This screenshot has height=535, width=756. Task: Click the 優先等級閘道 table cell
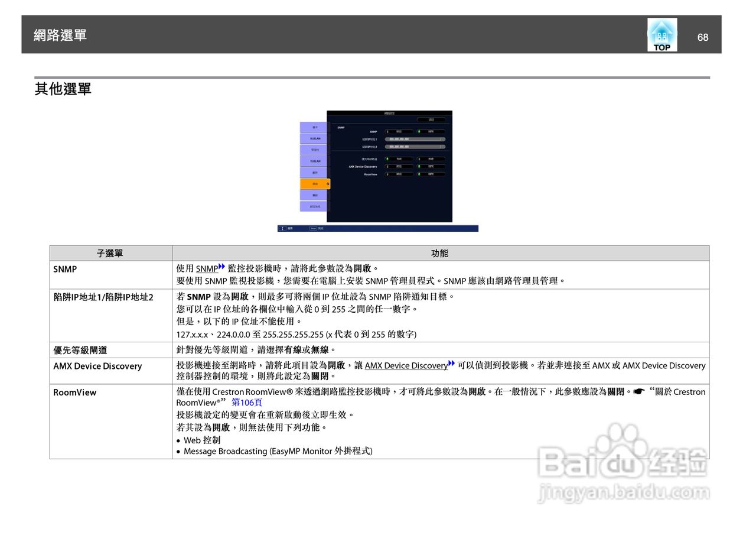[110, 350]
